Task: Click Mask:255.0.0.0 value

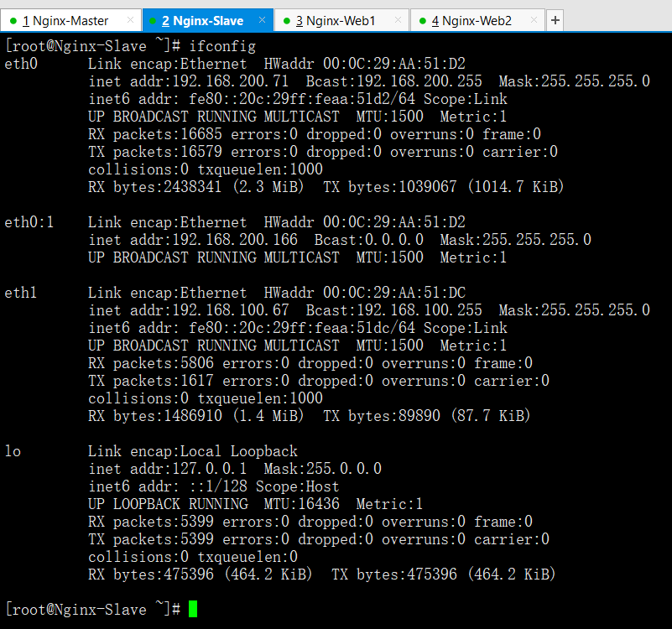Action: (323, 469)
